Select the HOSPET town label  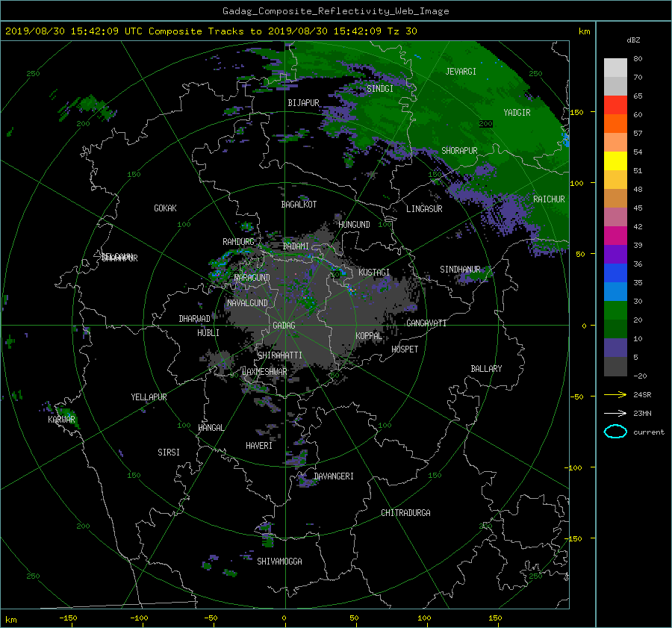click(405, 349)
